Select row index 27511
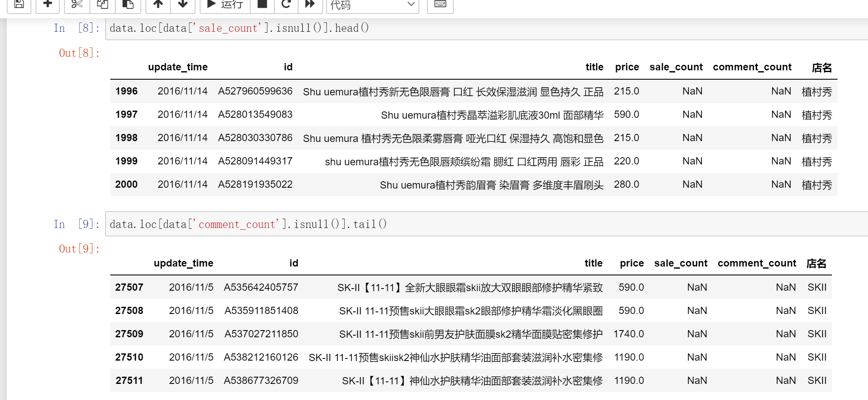This screenshot has height=400, width=868. point(129,381)
